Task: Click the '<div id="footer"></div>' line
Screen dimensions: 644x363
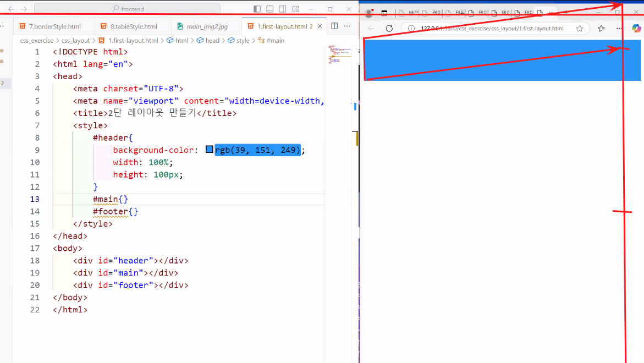Action: [x=130, y=285]
